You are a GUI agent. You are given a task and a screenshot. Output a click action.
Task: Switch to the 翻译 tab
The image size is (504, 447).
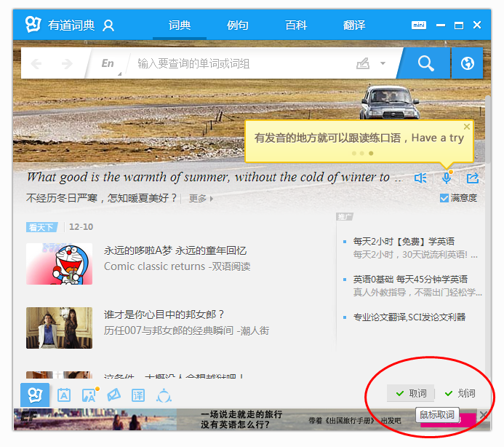click(x=354, y=25)
